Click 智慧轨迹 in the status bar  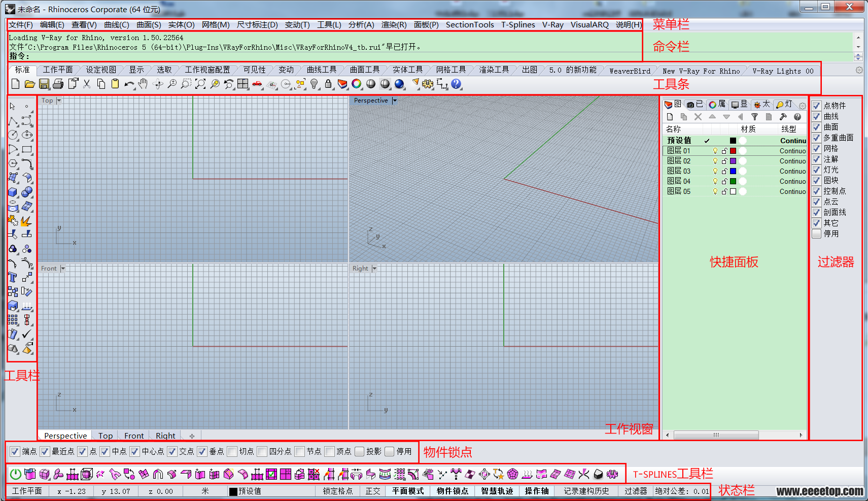pyautogui.click(x=497, y=491)
